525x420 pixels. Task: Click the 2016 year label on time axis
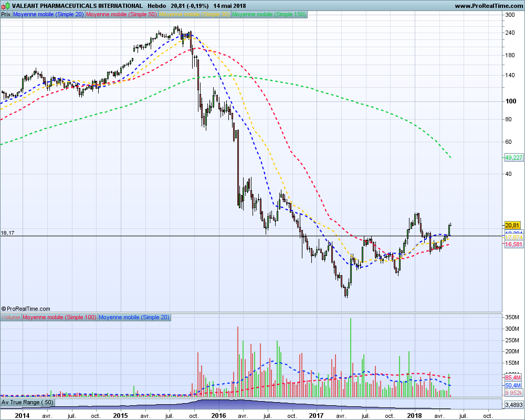click(218, 416)
